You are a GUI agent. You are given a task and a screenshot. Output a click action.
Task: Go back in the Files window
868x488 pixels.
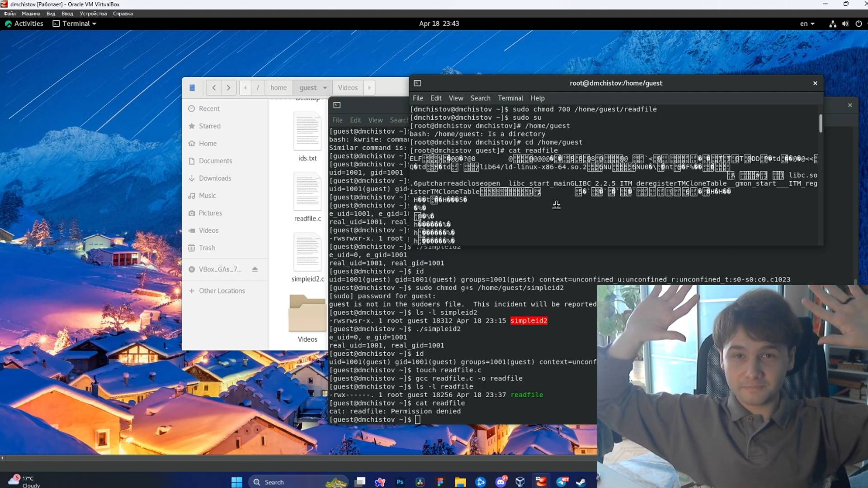tap(214, 88)
